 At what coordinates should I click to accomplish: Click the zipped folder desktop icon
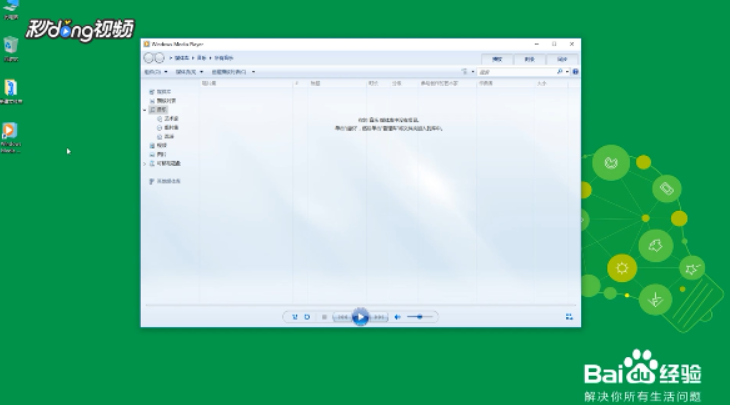11,91
